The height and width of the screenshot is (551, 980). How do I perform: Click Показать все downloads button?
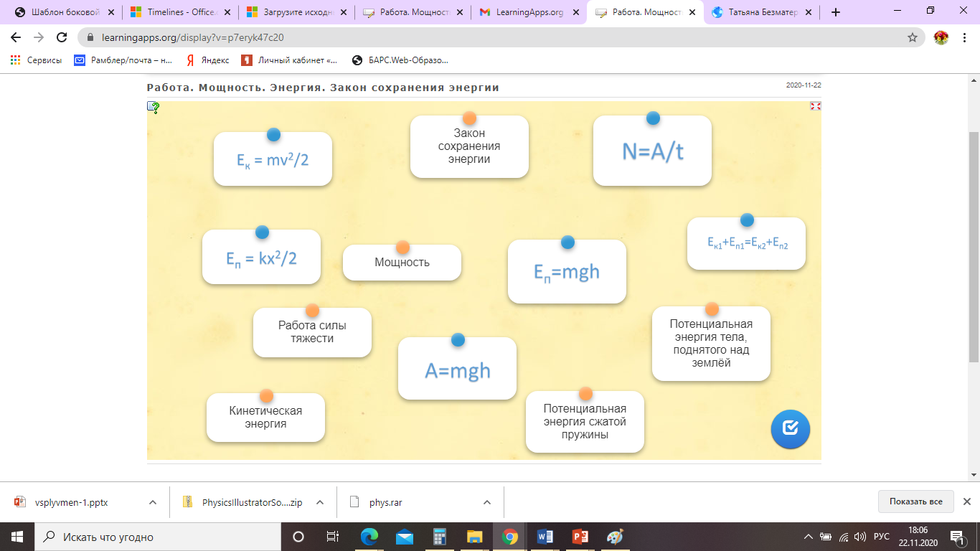point(915,501)
